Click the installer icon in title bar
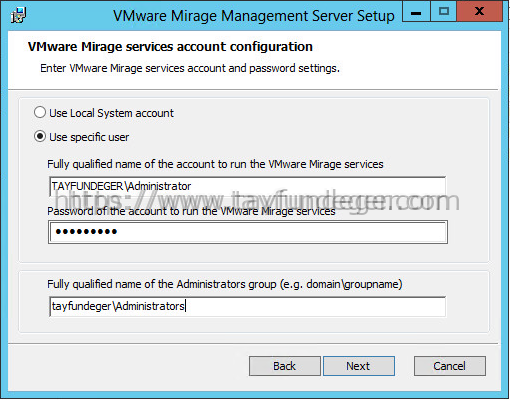Image resolution: width=510 pixels, height=400 pixels. coord(18,15)
